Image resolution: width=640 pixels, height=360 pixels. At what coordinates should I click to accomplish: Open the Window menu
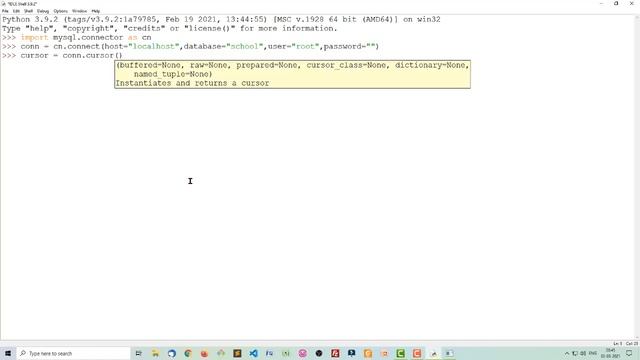pyautogui.click(x=79, y=11)
